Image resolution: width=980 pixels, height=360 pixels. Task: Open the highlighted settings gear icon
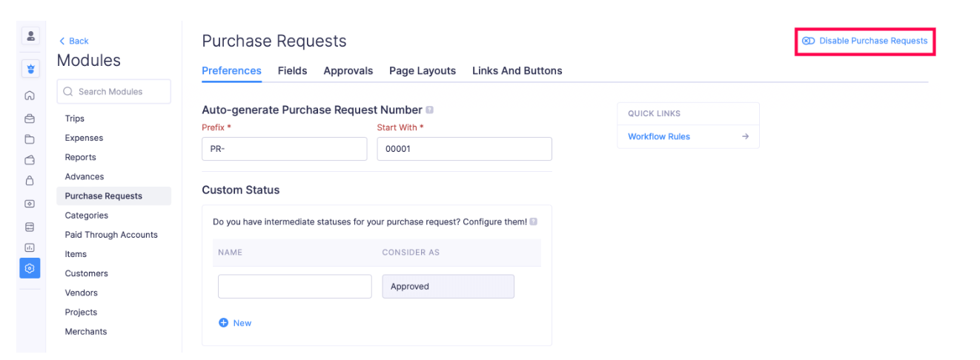tap(30, 268)
